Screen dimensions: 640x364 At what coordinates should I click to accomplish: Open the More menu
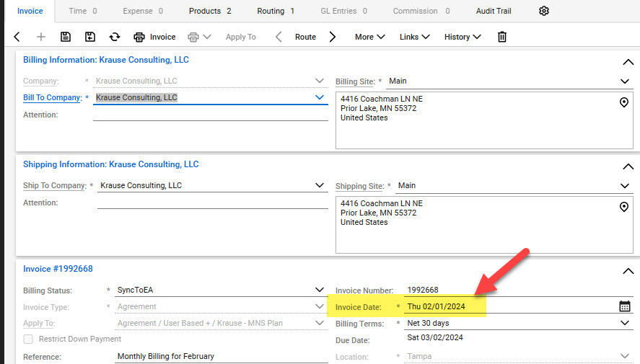click(x=370, y=37)
